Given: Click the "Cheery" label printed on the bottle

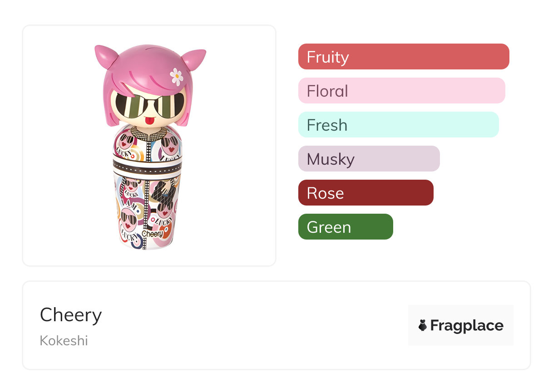Looking at the screenshot, I should pyautogui.click(x=153, y=234).
